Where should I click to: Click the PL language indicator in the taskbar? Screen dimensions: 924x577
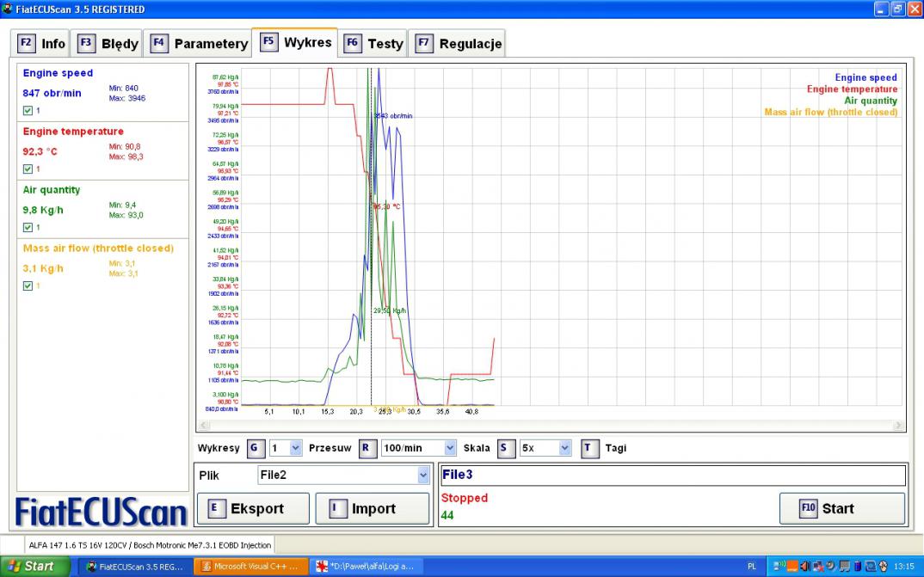coord(752,566)
